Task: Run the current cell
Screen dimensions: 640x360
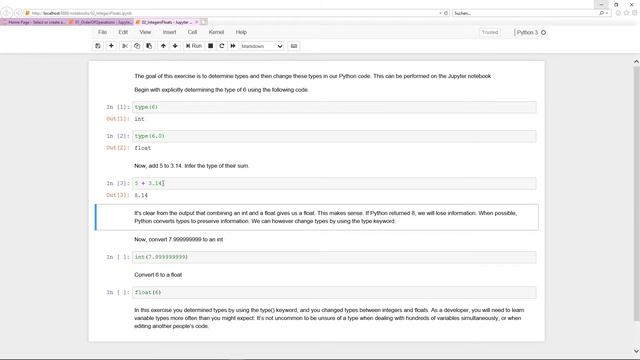Action: tap(194, 46)
